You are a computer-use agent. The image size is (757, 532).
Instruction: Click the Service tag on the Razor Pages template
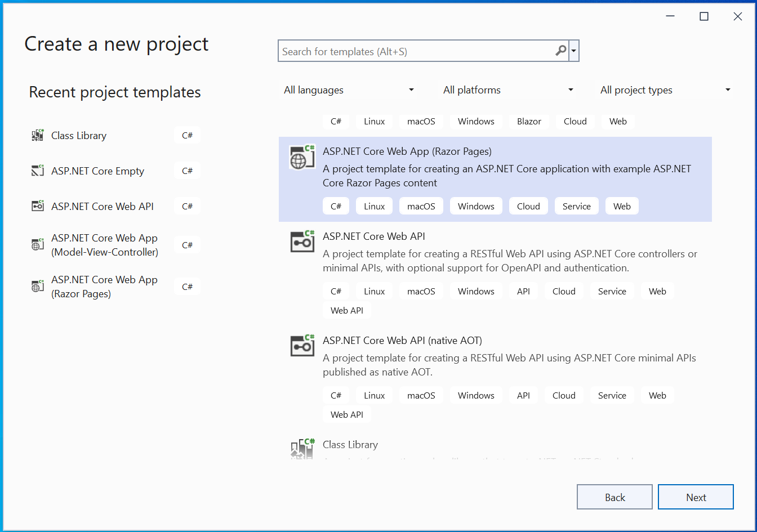tap(576, 206)
